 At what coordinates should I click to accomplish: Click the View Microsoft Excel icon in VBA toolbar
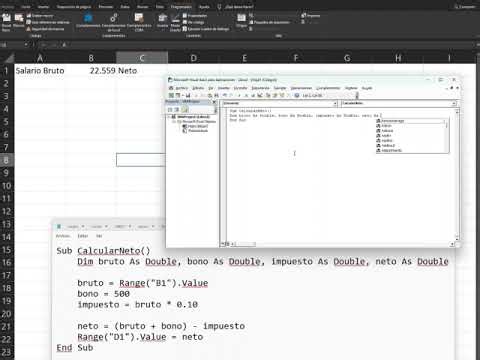[171, 95]
